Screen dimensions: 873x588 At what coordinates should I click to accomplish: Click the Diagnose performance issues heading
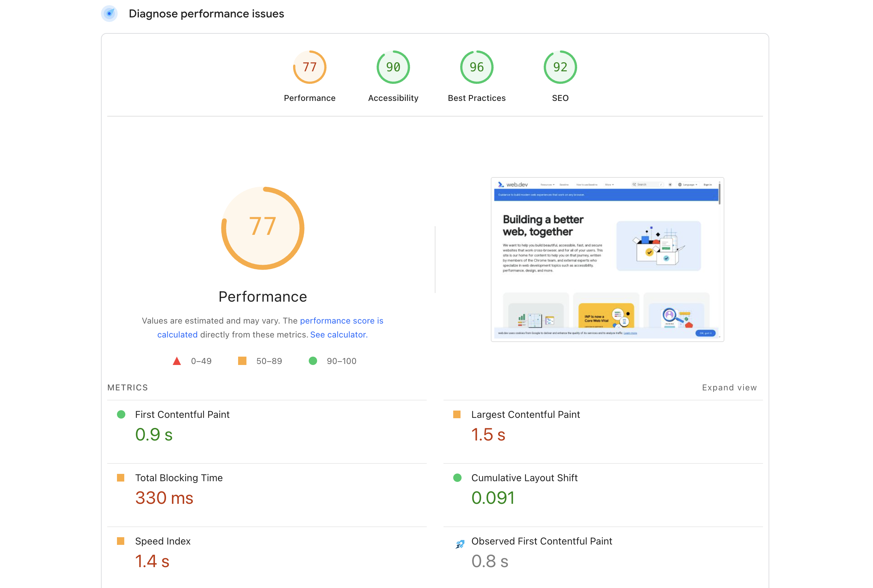[x=206, y=14]
